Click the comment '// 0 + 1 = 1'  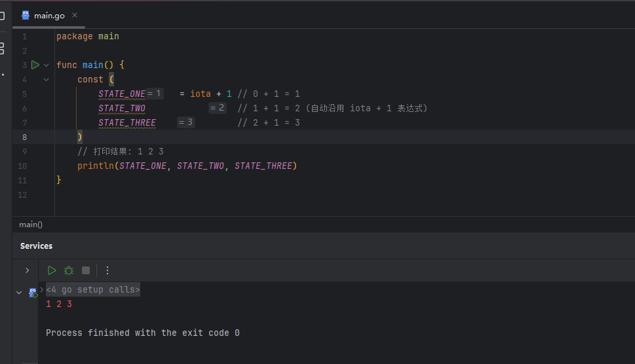(269, 94)
